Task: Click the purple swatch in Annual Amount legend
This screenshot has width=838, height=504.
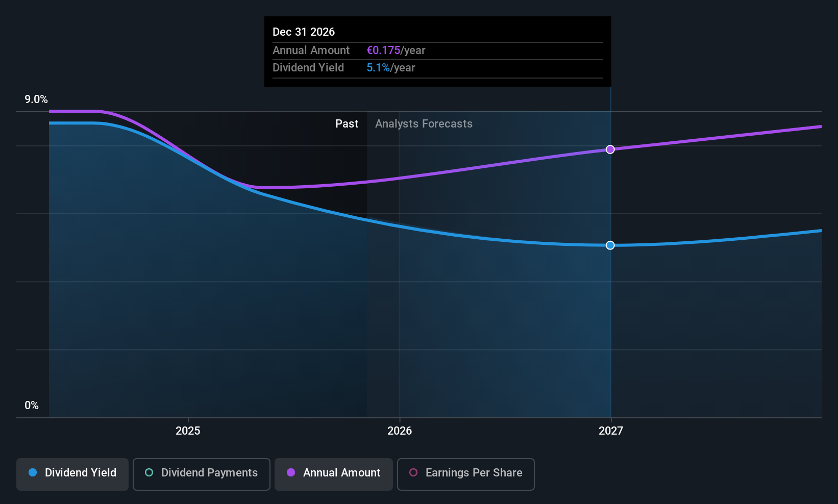Action: (290, 473)
